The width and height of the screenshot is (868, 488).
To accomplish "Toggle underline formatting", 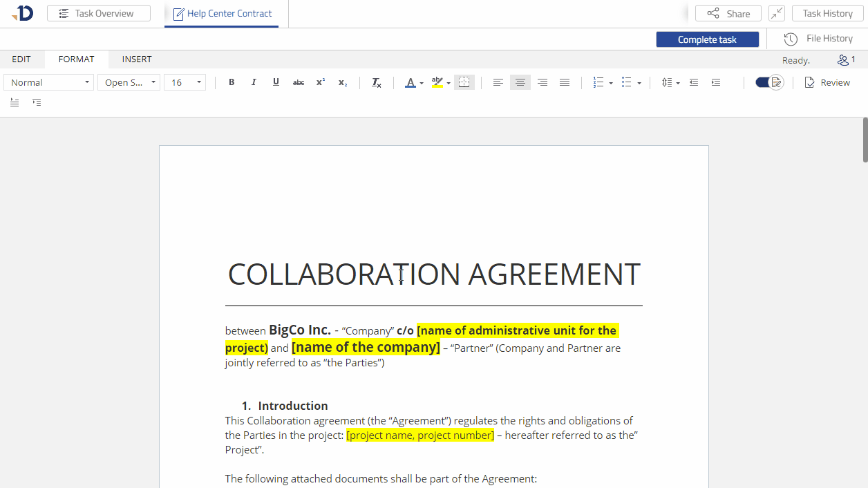I will 276,82.
